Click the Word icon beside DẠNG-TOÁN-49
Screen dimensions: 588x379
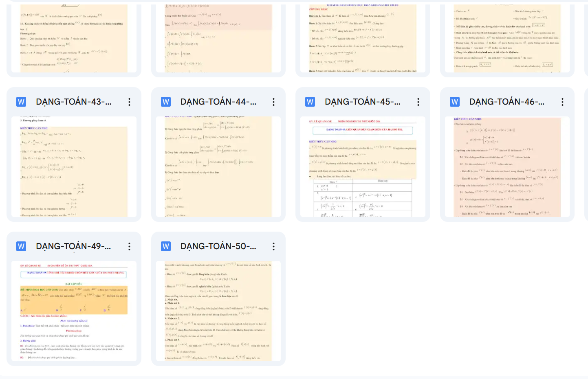point(21,246)
